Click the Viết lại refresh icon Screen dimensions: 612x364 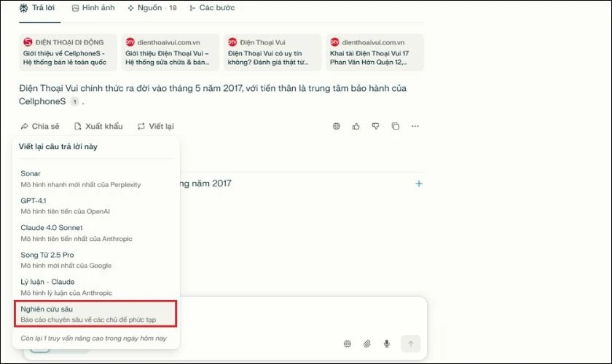(x=141, y=126)
